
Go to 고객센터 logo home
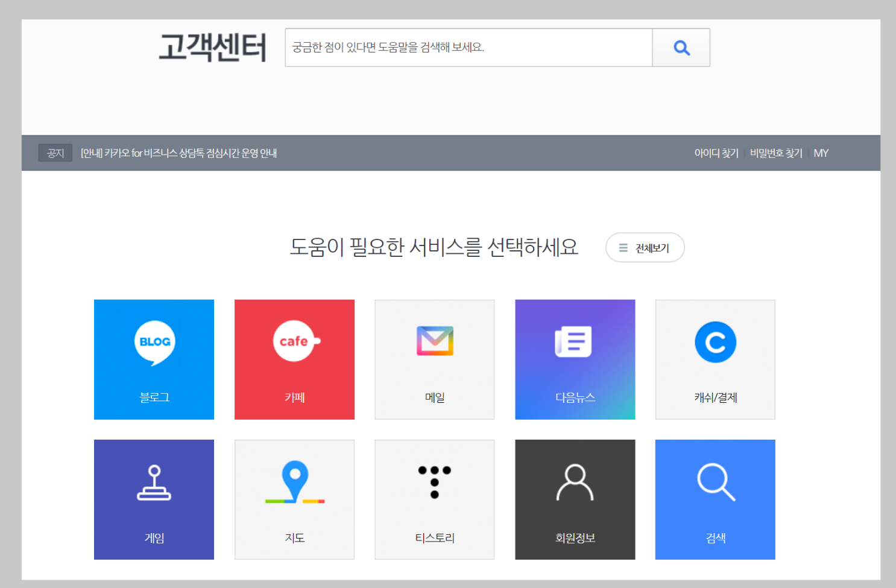(212, 48)
